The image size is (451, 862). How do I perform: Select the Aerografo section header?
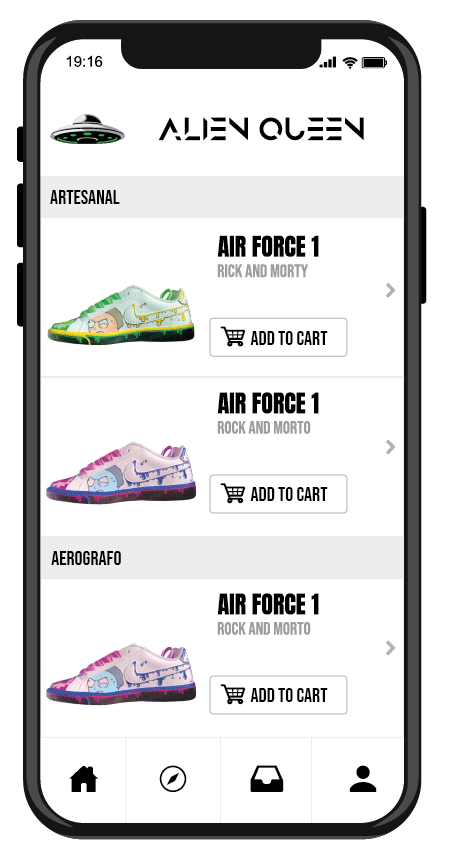[x=222, y=557]
